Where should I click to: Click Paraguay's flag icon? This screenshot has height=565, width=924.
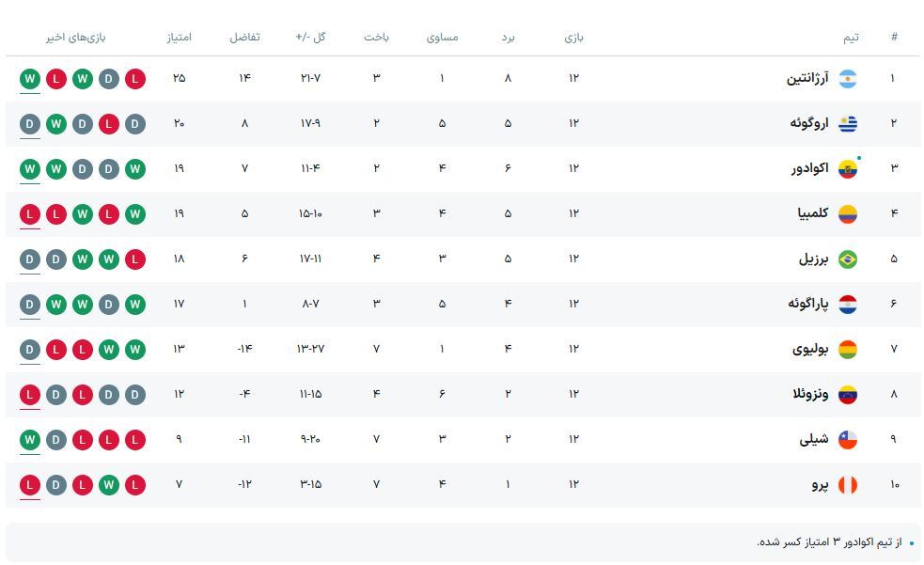(848, 305)
